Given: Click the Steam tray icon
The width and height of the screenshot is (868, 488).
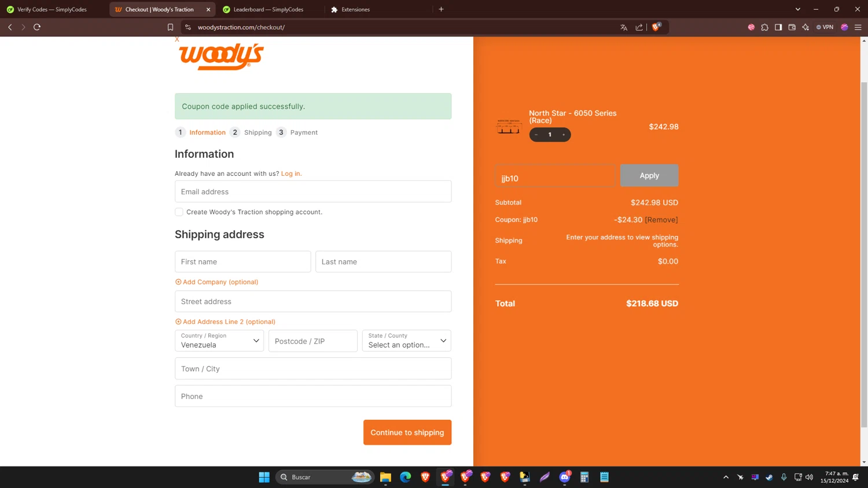Looking at the screenshot, I should coord(769,477).
